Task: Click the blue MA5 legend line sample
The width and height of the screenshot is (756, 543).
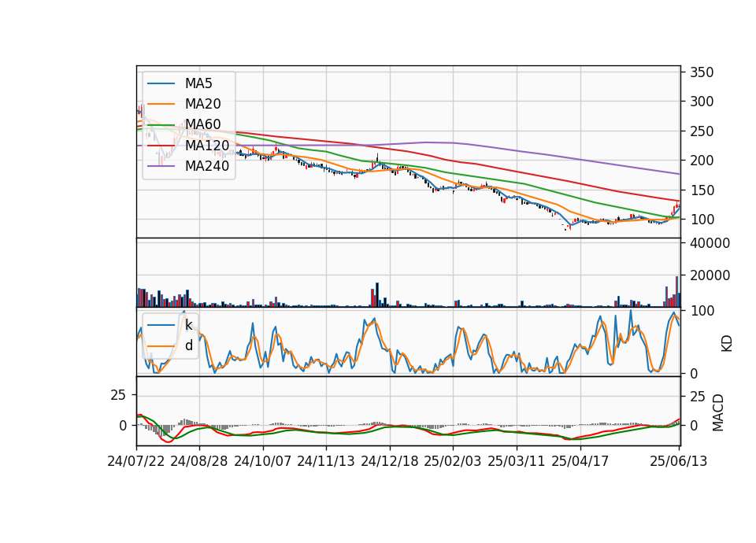Action: 161,83
